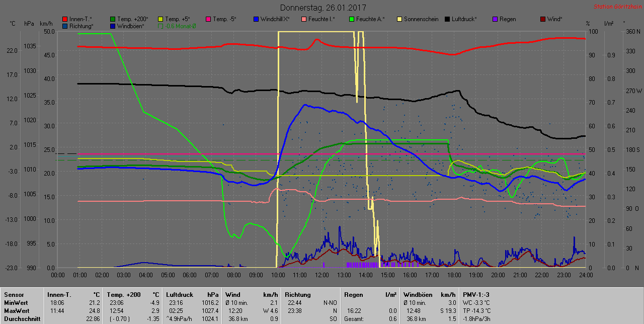Toggle the Richtung series legend square
The width and height of the screenshot is (644, 324).
[x=65, y=26]
